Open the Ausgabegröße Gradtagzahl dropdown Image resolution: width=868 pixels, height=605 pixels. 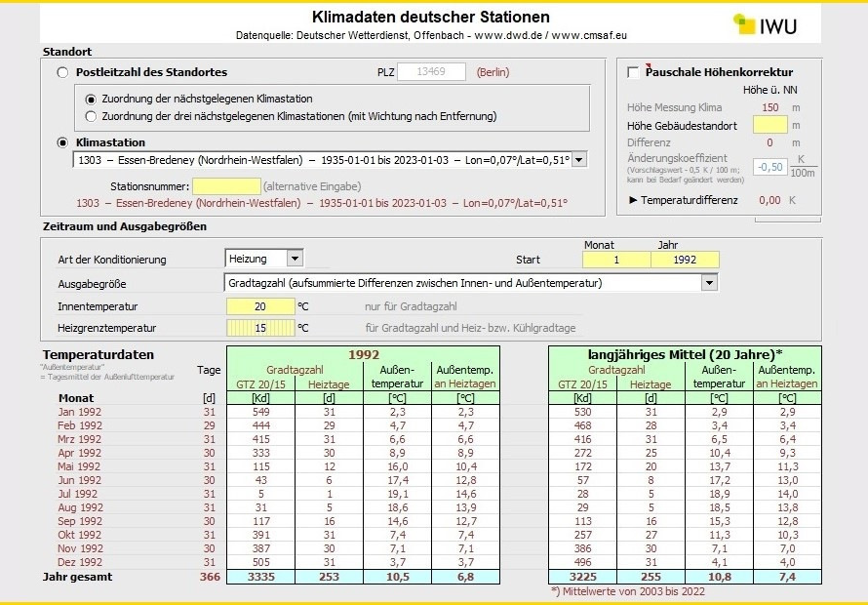coord(709,283)
